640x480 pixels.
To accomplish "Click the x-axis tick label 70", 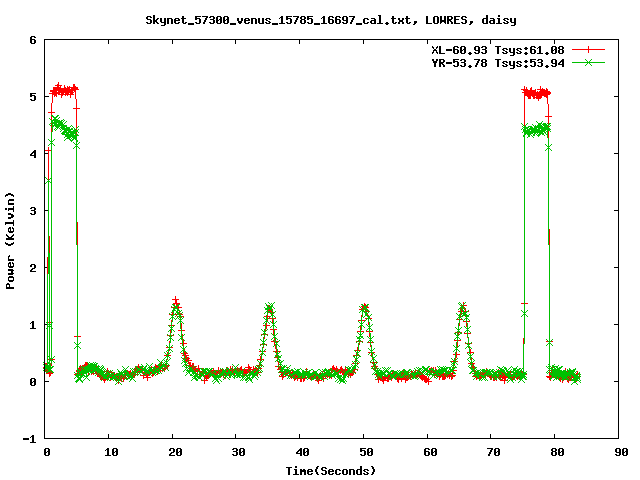I will [491, 452].
